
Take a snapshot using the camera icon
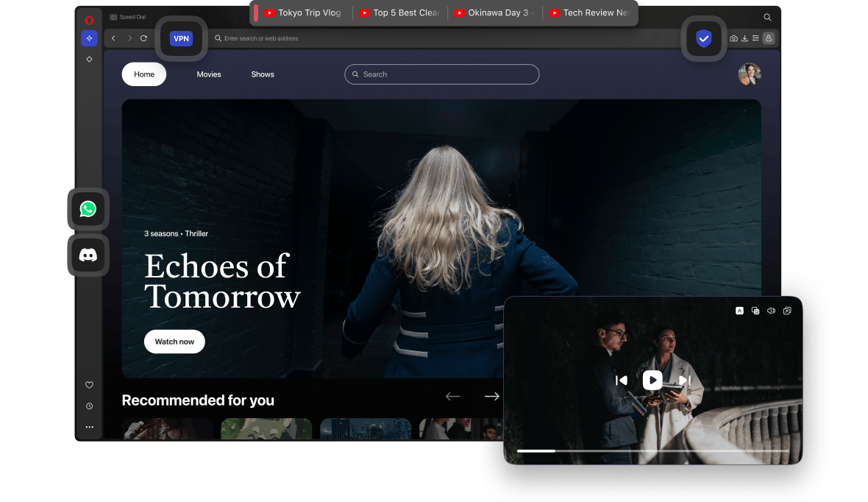point(733,38)
